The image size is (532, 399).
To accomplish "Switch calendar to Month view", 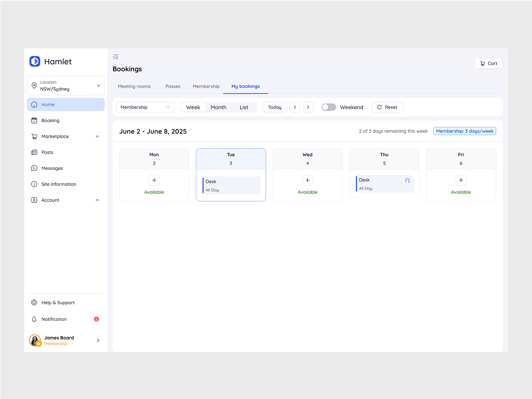I will click(218, 107).
